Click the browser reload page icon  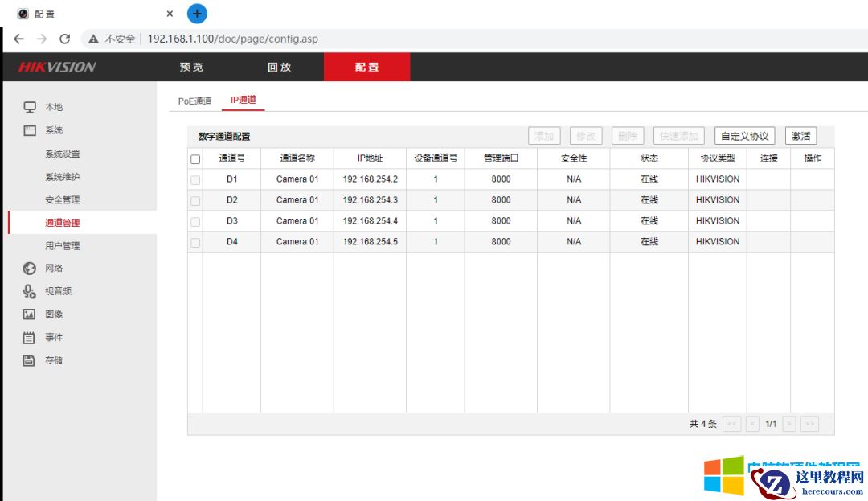[x=65, y=39]
